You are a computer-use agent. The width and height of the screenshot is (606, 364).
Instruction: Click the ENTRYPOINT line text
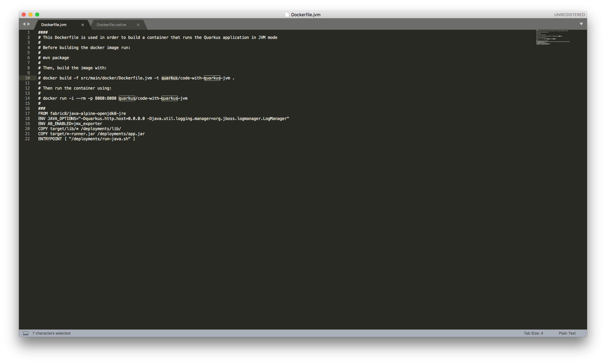[86, 139]
